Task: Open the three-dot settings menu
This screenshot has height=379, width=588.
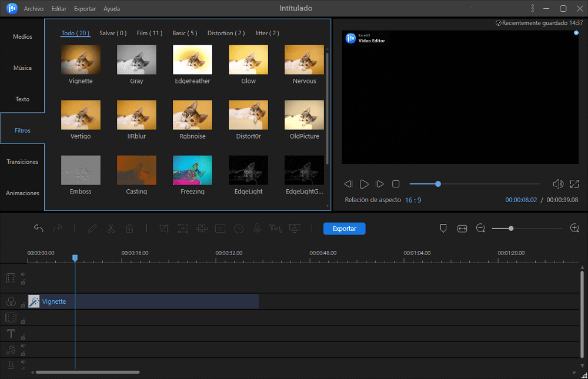Action: [x=533, y=8]
